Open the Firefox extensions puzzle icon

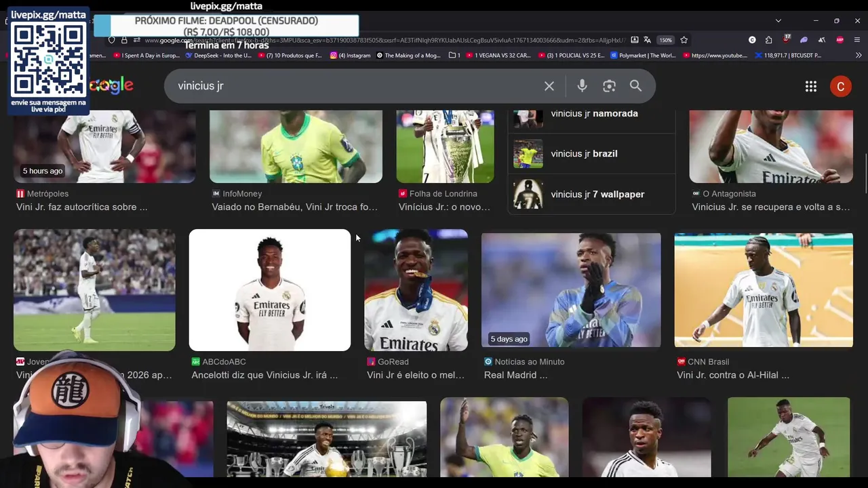coord(768,40)
